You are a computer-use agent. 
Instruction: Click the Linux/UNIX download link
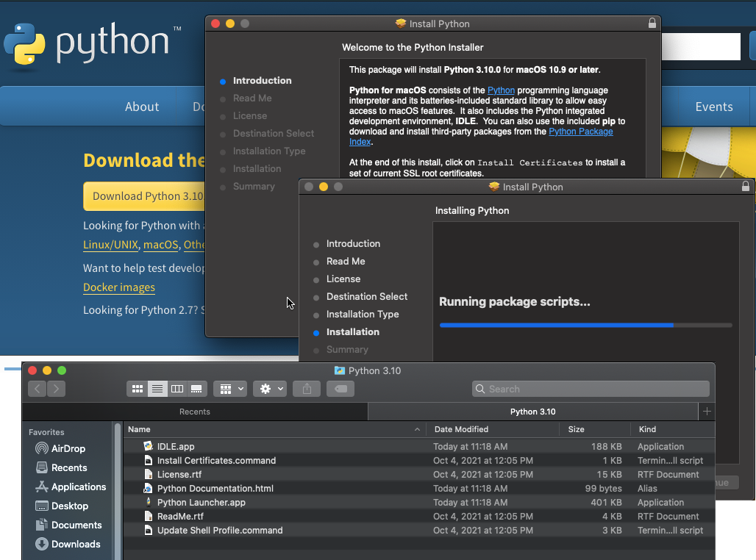coord(110,245)
